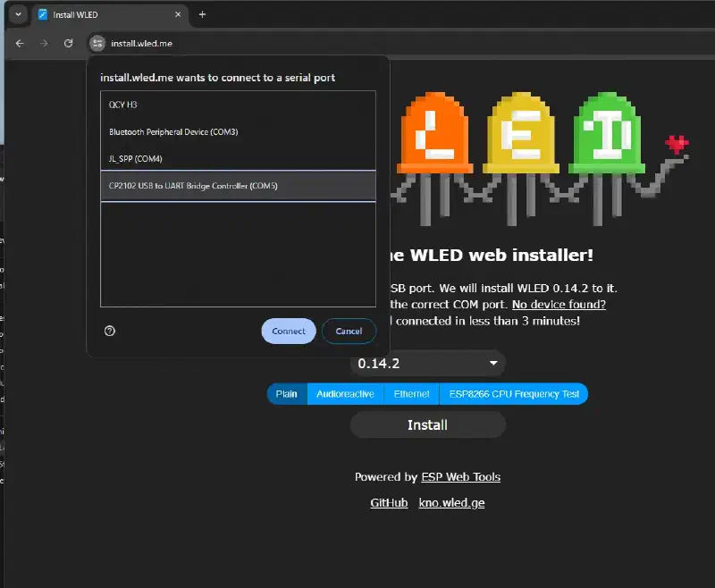This screenshot has width=715, height=588.
Task: Open the GitHub link
Action: (389, 503)
